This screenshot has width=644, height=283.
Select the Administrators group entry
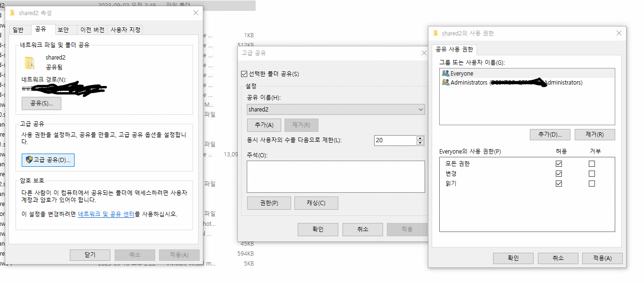[527, 82]
